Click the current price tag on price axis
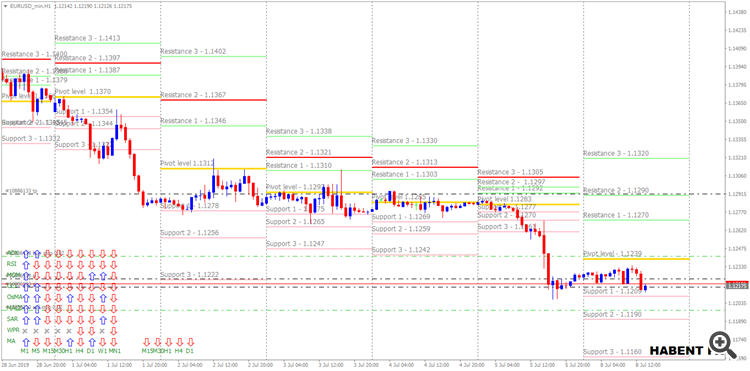Image resolution: width=750 pixels, height=371 pixels. pyautogui.click(x=738, y=286)
